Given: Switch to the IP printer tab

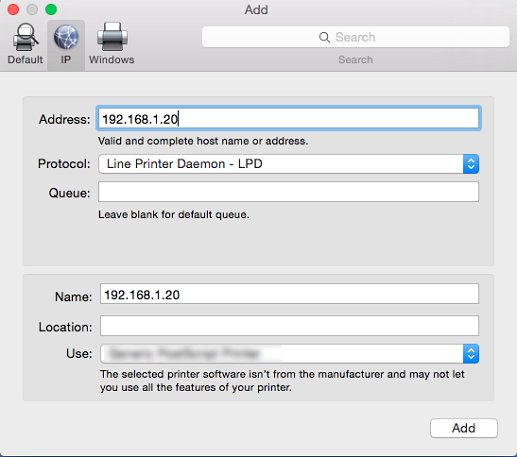Looking at the screenshot, I should 66,44.
